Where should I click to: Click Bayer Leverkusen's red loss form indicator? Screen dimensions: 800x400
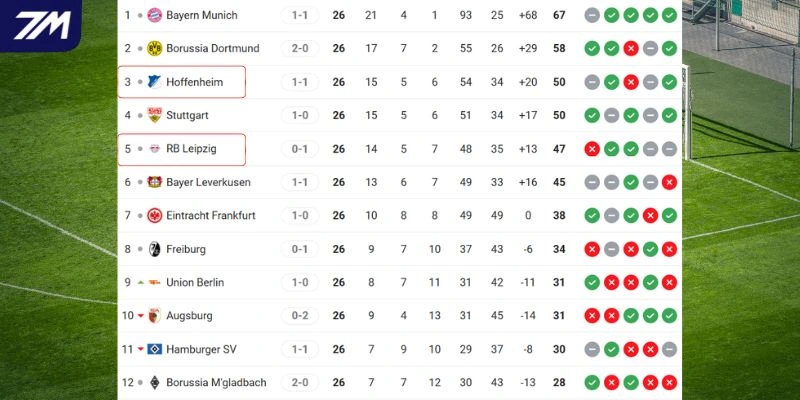coord(669,182)
